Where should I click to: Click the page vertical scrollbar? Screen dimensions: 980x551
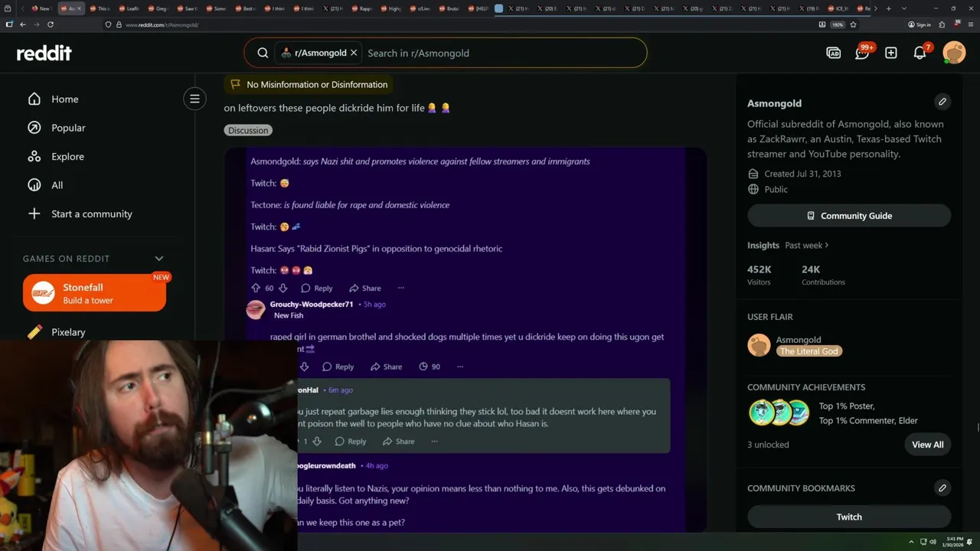click(x=977, y=429)
